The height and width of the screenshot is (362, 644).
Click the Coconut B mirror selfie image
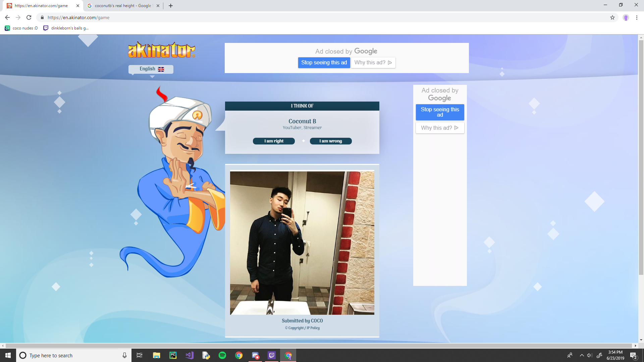(x=302, y=243)
